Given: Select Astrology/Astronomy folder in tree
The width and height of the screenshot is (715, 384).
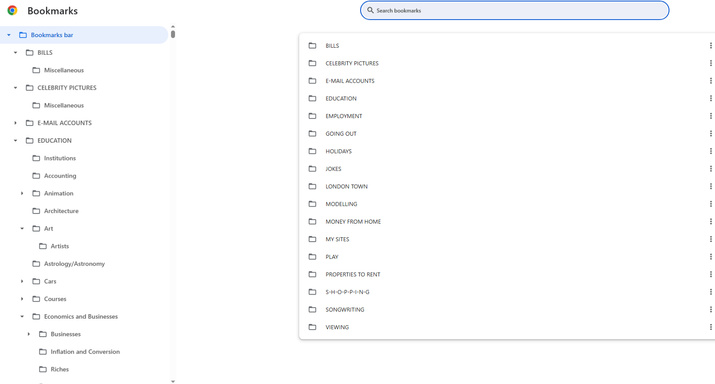Looking at the screenshot, I should pyautogui.click(x=74, y=264).
